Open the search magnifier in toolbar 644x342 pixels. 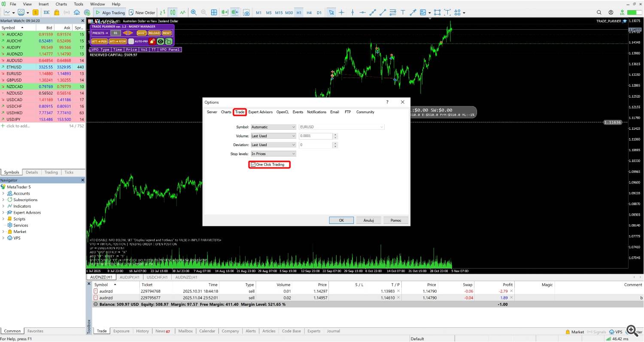599,12
